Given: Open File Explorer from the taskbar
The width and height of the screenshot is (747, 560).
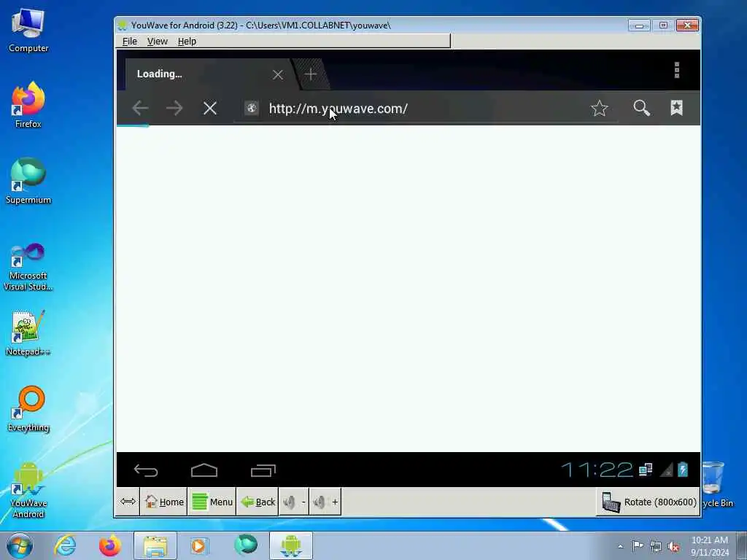Looking at the screenshot, I should (155, 545).
